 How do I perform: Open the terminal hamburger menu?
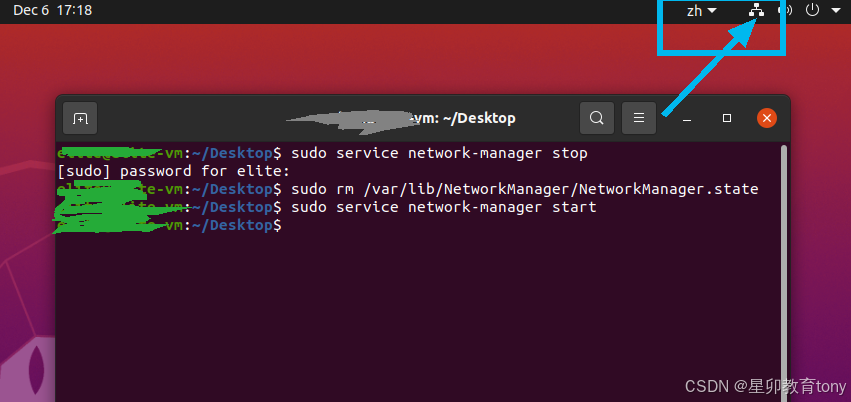pos(639,118)
